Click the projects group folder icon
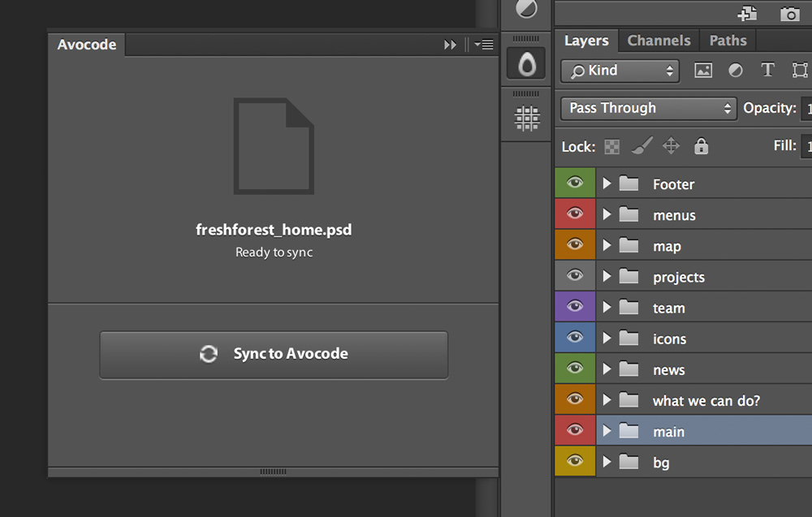This screenshot has width=812, height=517. [628, 276]
